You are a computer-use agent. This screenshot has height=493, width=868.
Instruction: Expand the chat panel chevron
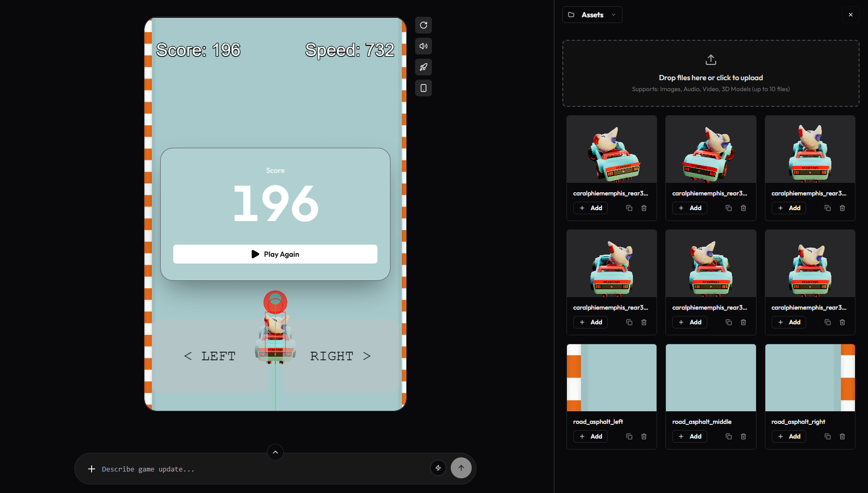click(x=275, y=452)
